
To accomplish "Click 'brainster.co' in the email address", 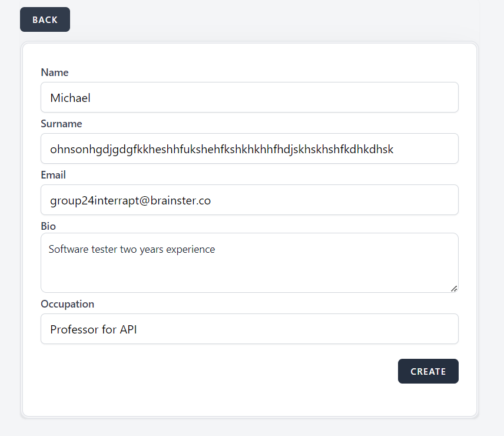I will click(179, 200).
